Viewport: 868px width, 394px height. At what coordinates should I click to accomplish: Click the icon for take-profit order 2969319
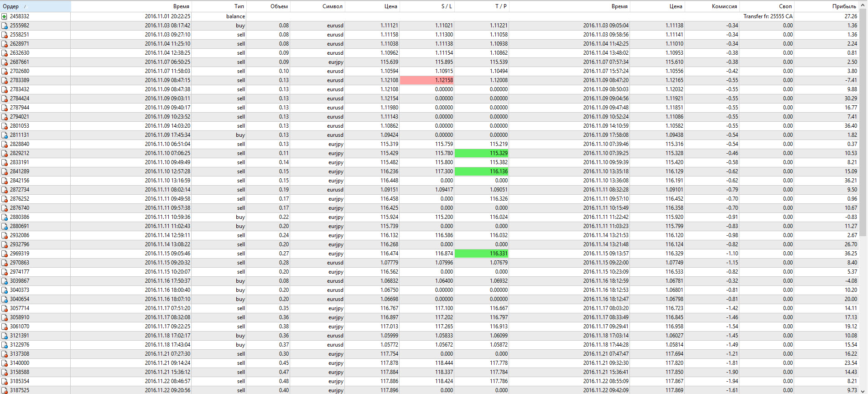click(5, 254)
